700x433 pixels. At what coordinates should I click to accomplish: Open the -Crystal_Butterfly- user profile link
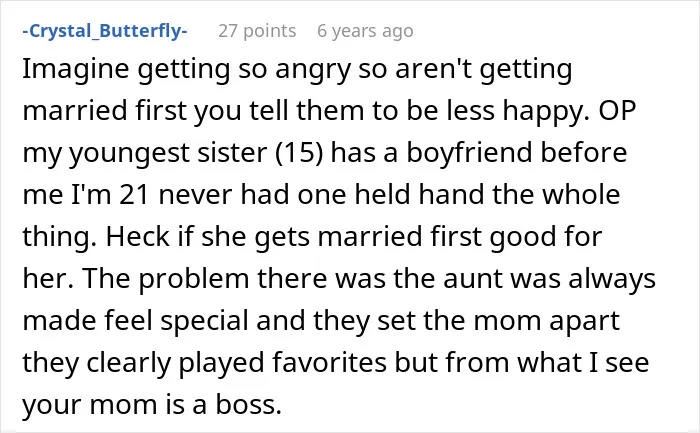click(x=105, y=31)
